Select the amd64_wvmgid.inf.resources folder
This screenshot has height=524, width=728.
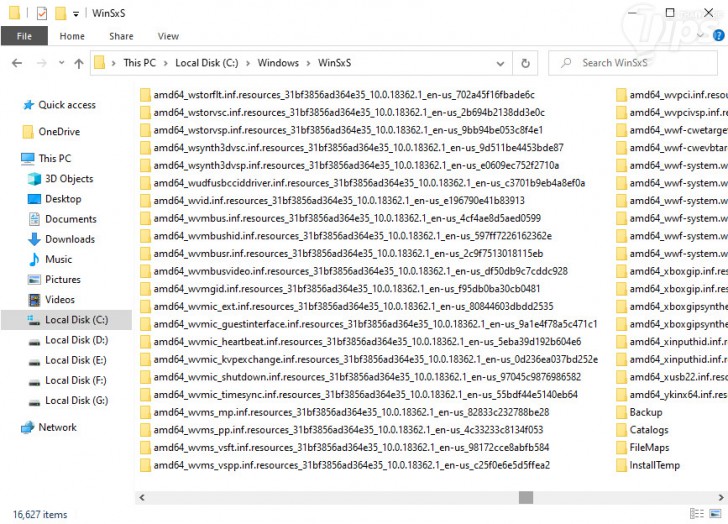(x=340, y=289)
